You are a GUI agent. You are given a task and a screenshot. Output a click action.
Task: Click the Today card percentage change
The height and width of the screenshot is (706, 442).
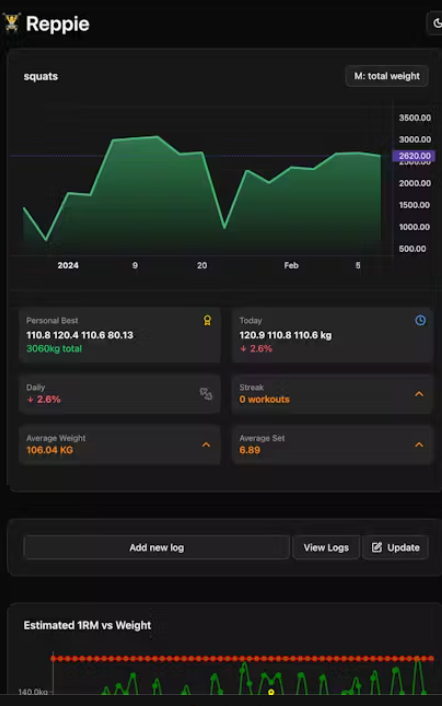click(x=256, y=348)
